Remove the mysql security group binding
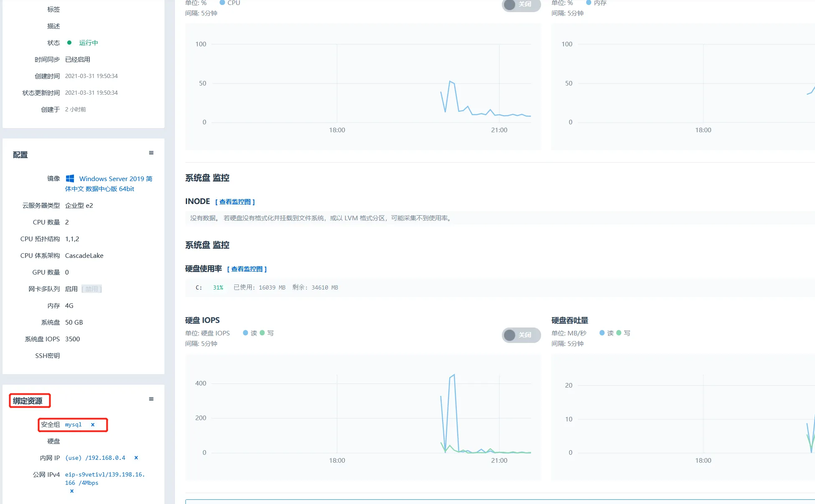This screenshot has height=504, width=815. (x=93, y=425)
